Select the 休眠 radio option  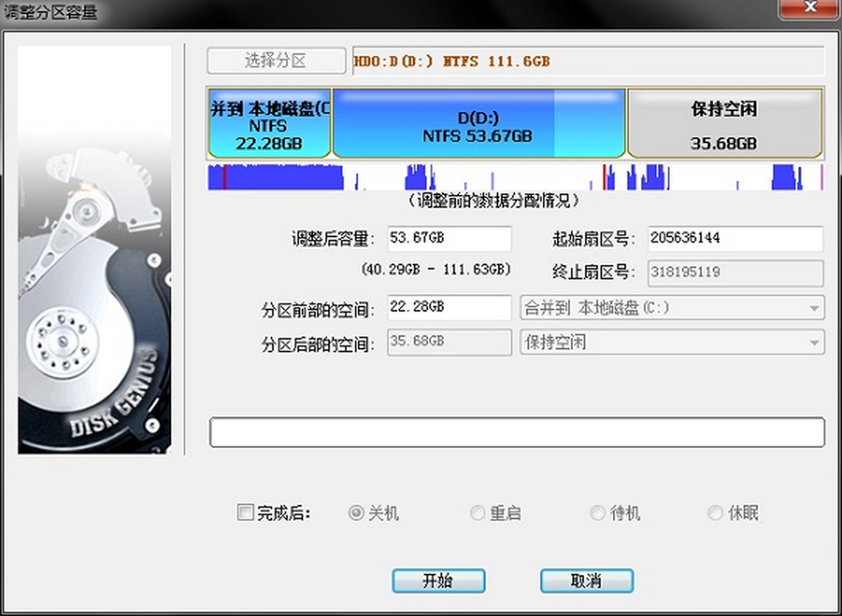pyautogui.click(x=715, y=513)
